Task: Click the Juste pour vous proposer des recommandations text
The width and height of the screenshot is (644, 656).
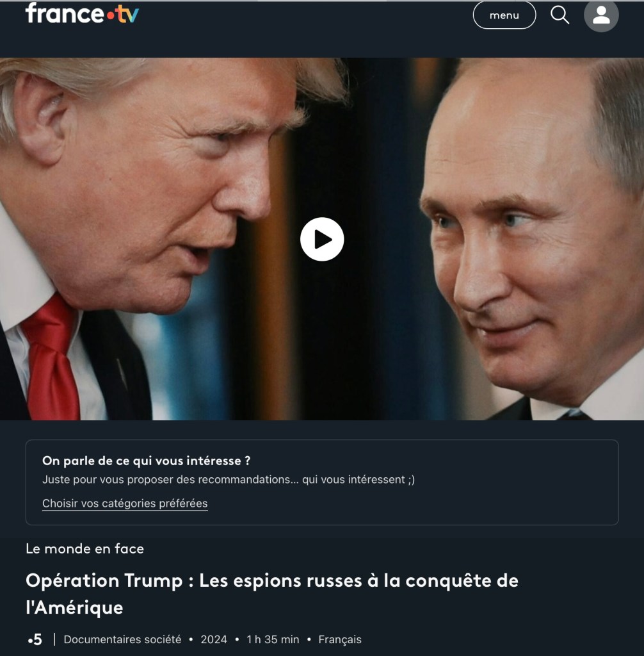Action: 229,479
